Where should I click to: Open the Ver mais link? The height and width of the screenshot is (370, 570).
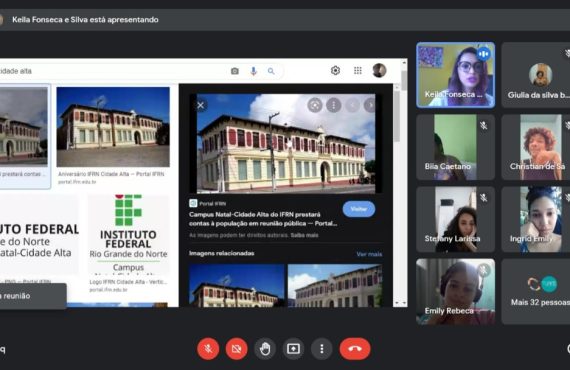369,254
